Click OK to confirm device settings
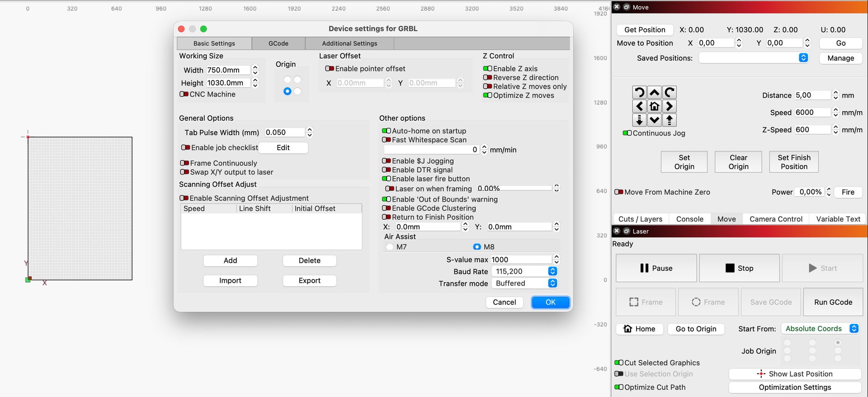This screenshot has height=397, width=868. tap(550, 302)
